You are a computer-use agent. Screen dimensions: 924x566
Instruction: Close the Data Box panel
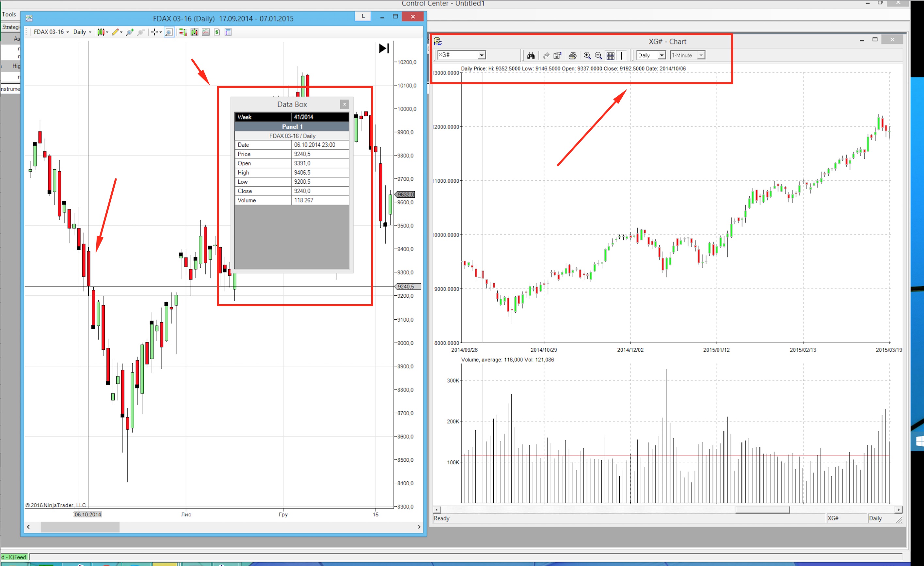344,104
